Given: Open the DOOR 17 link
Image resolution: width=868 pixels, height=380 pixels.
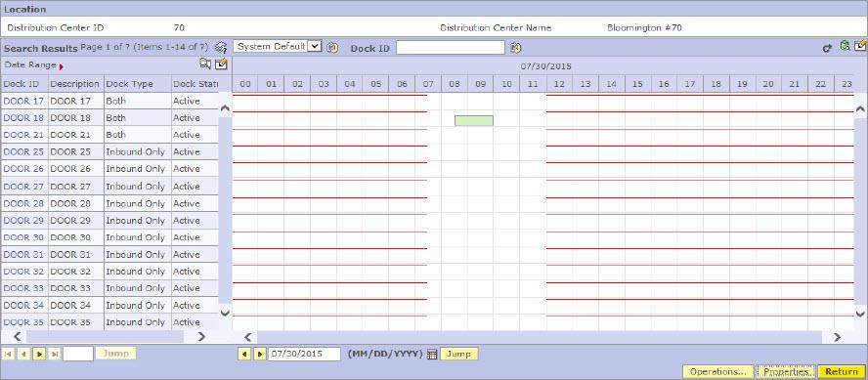Looking at the screenshot, I should 23,102.
